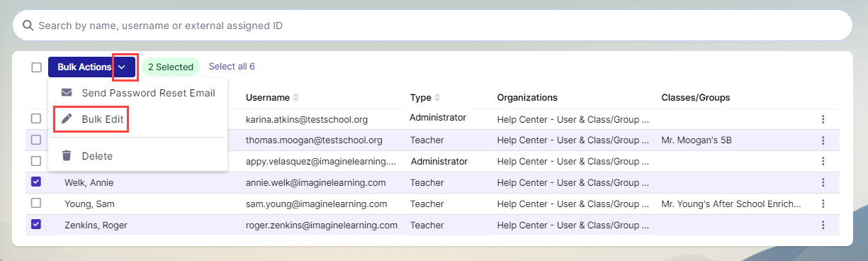Toggle the select-all header checkbox
Viewport: 868px width, 261px height.
coord(36,67)
